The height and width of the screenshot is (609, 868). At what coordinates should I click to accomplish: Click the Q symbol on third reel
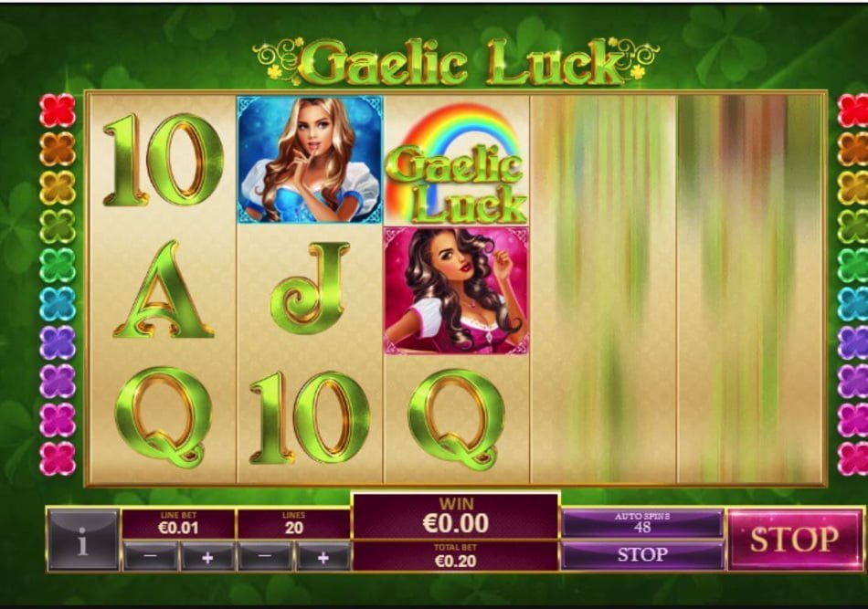(x=457, y=419)
